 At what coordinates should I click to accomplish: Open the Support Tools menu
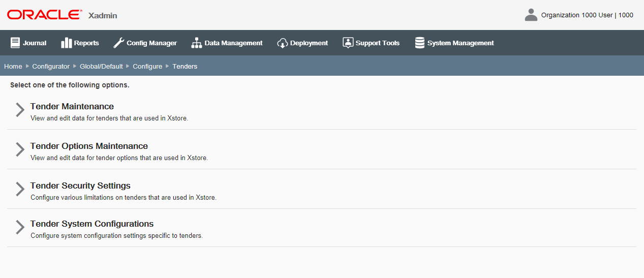click(x=371, y=43)
